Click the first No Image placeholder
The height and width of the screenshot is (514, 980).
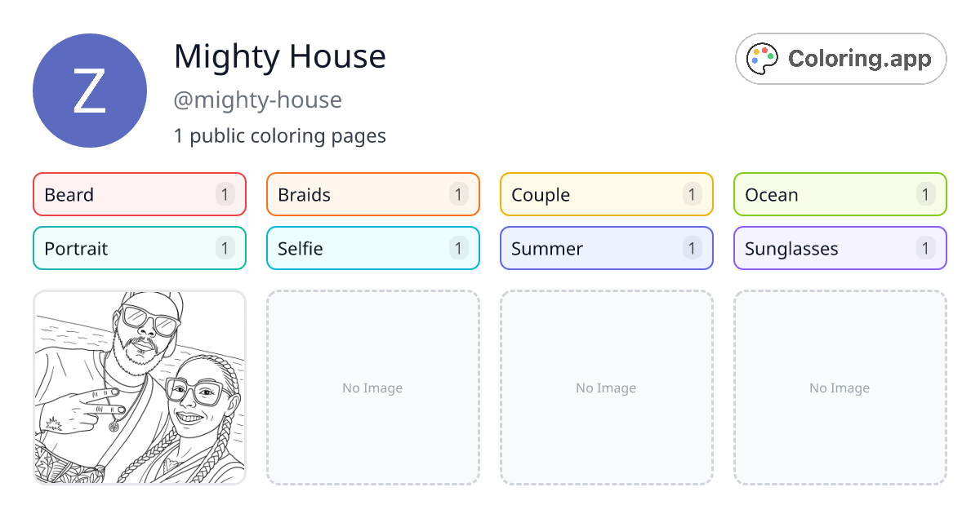372,388
